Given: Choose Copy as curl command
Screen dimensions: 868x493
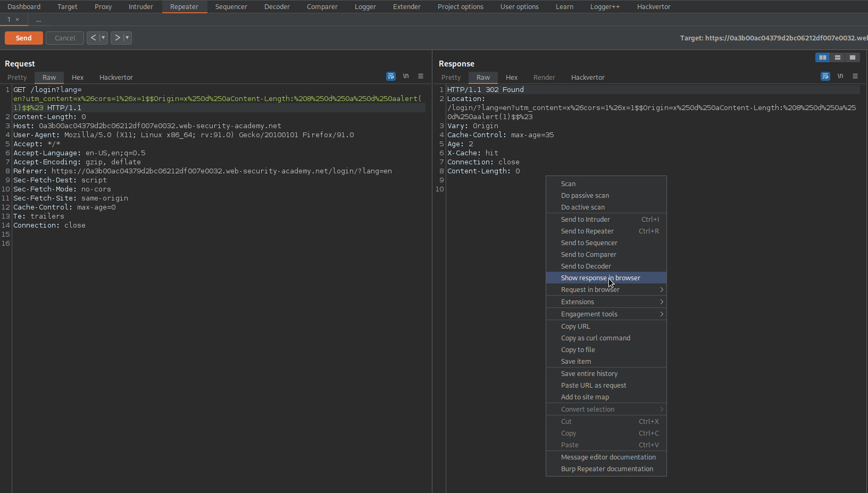Looking at the screenshot, I should pos(606,338).
